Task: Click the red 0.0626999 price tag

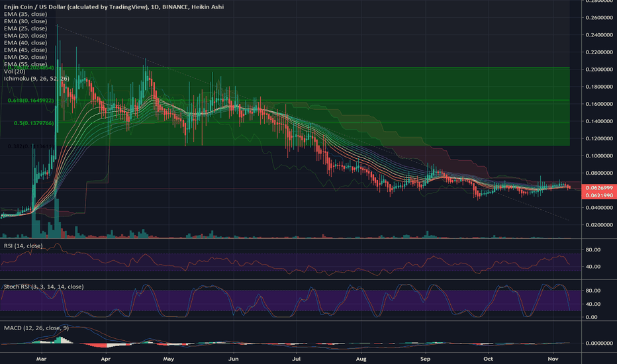Action: pyautogui.click(x=599, y=188)
